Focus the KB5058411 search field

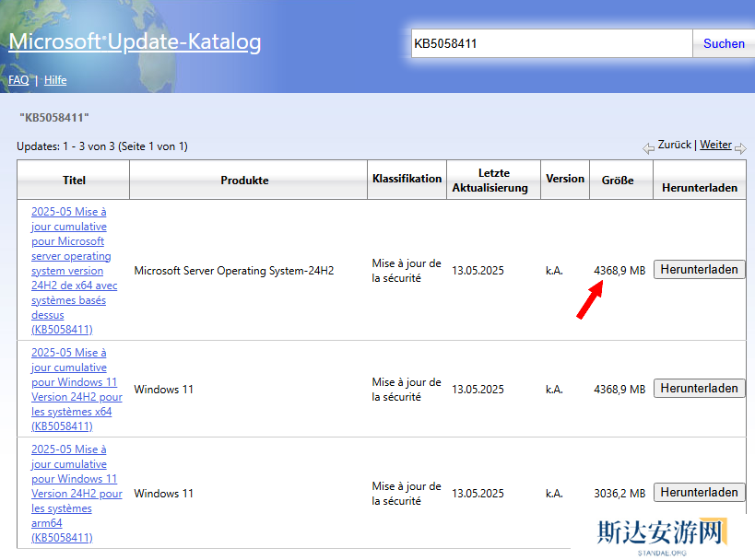coord(550,43)
